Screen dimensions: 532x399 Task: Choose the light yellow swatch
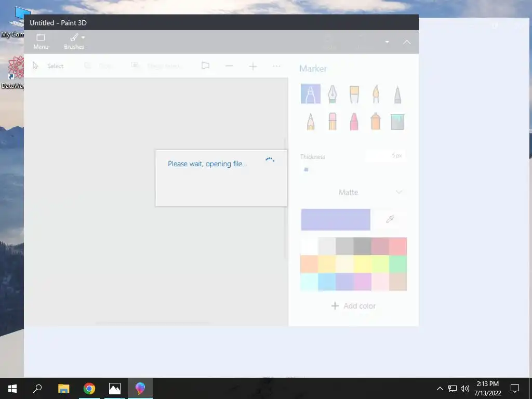(x=344, y=264)
